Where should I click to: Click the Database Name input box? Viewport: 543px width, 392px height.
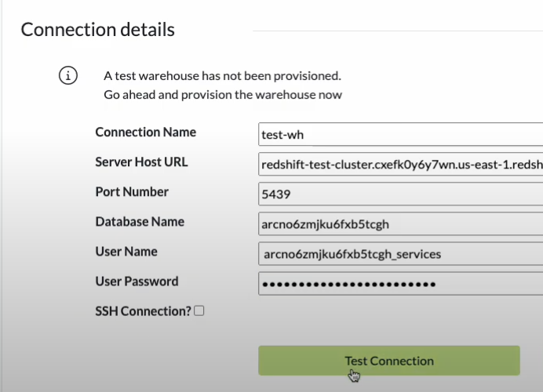click(x=400, y=224)
